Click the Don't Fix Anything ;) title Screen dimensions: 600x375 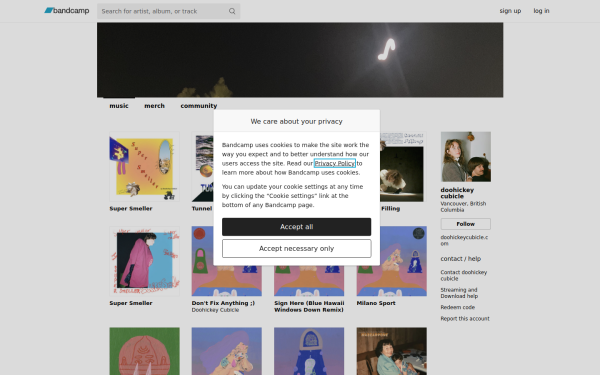click(x=223, y=303)
